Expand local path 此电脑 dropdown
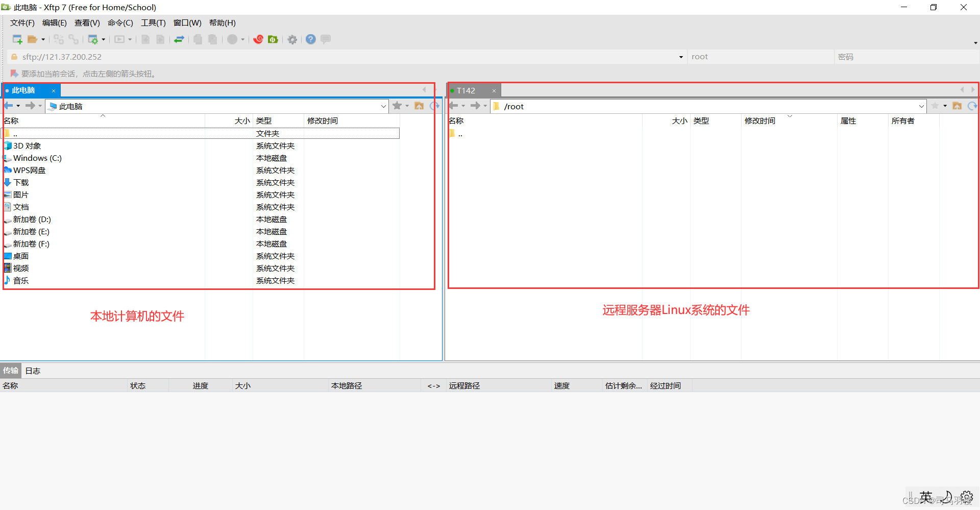 tap(383, 106)
